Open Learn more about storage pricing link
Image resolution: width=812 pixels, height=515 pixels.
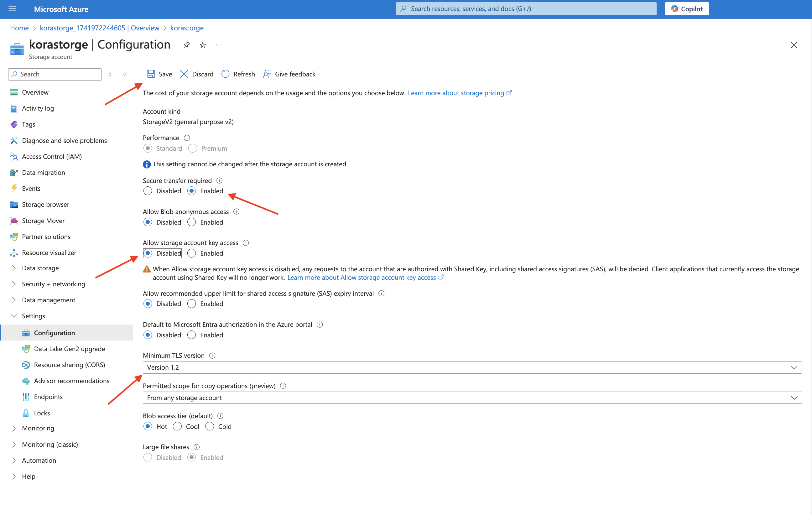[460, 93]
